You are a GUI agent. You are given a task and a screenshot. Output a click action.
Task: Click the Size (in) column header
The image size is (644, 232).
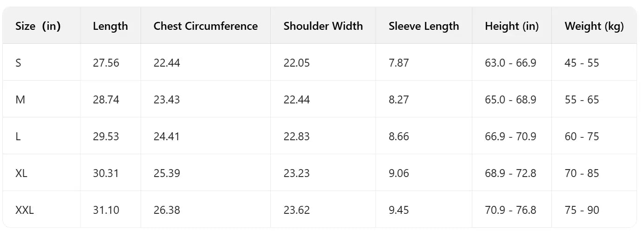click(x=38, y=26)
